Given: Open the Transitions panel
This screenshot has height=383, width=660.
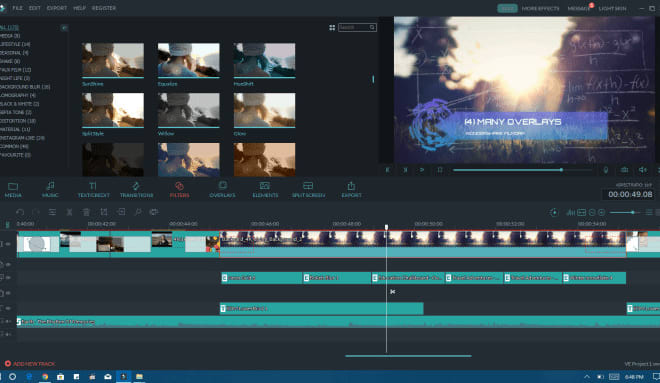Looking at the screenshot, I should (136, 189).
